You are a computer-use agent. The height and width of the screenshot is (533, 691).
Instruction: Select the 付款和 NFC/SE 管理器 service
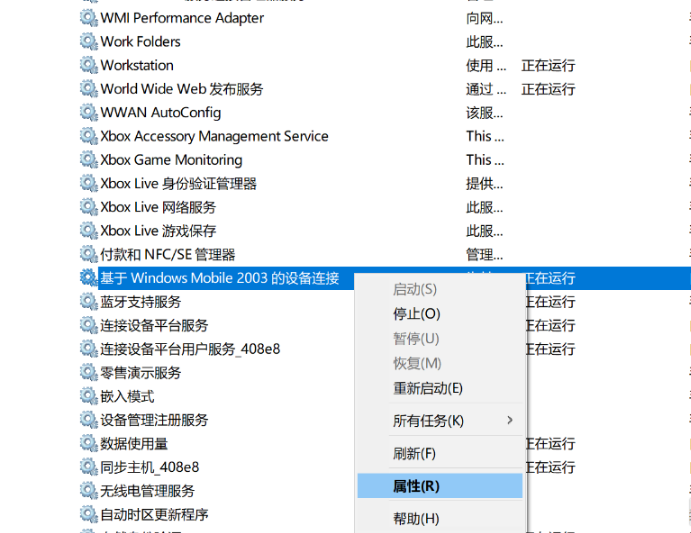pos(168,255)
